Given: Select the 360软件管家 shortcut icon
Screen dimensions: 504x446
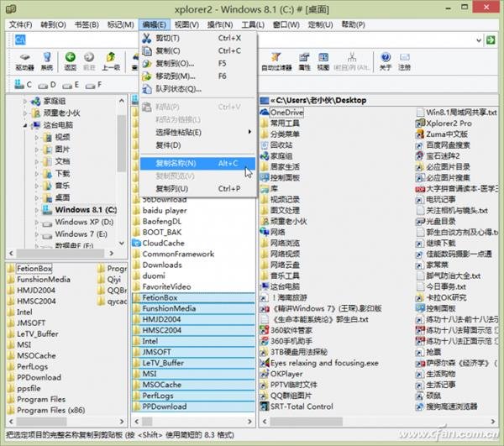Looking at the screenshot, I should [264, 330].
